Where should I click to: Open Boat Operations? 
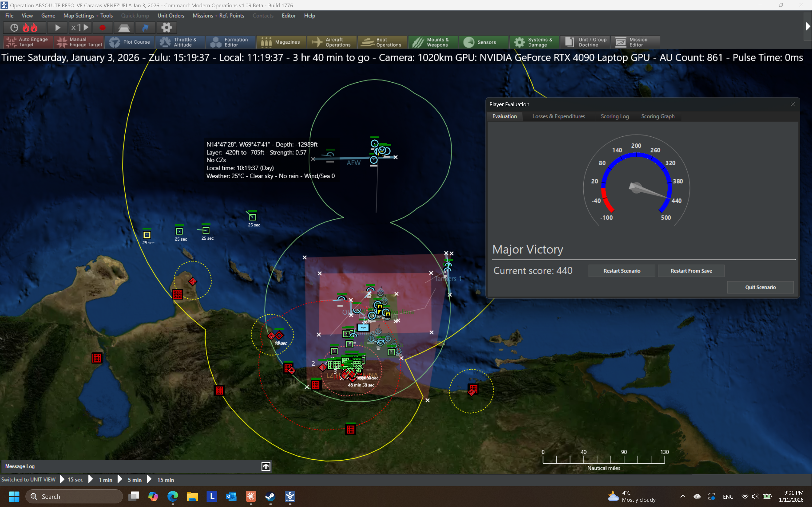click(382, 42)
